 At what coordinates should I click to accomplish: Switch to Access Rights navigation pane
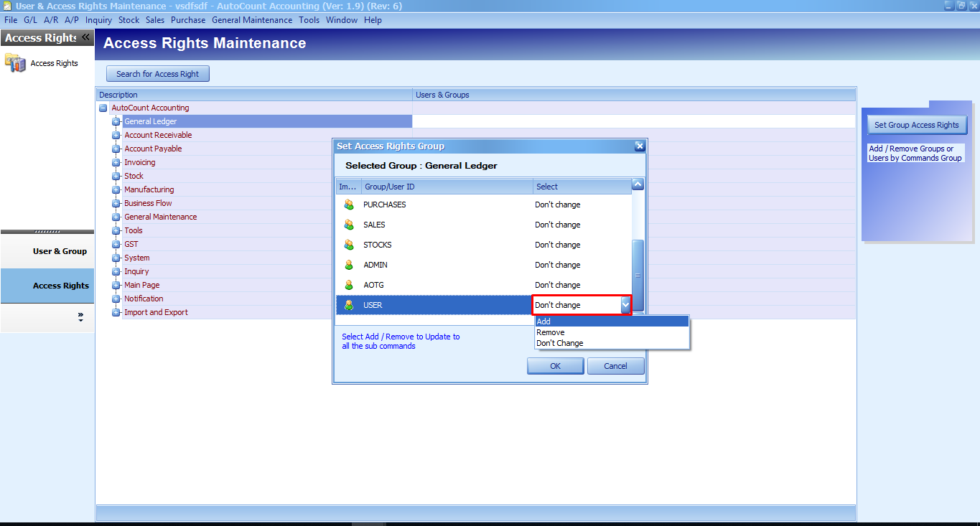tap(47, 286)
